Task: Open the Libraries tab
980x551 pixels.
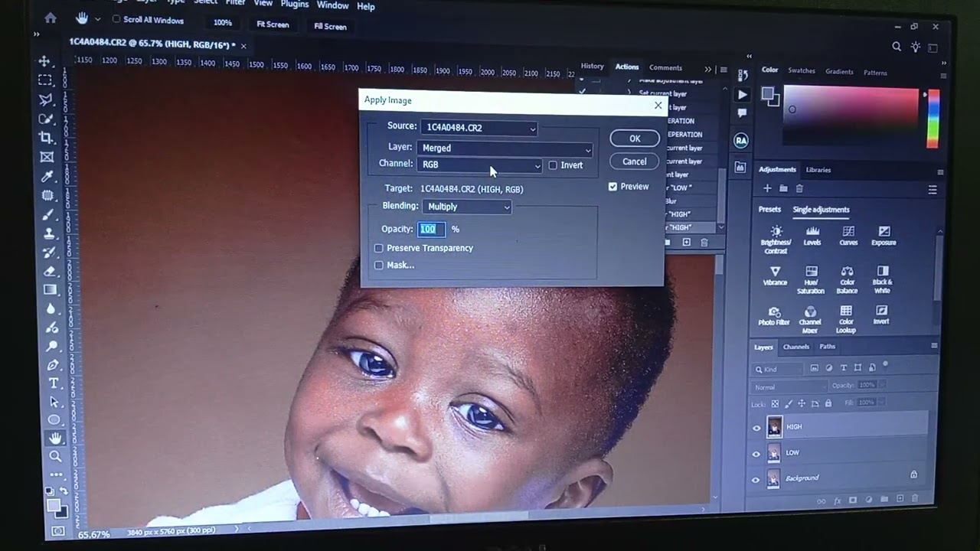Action: (x=818, y=170)
